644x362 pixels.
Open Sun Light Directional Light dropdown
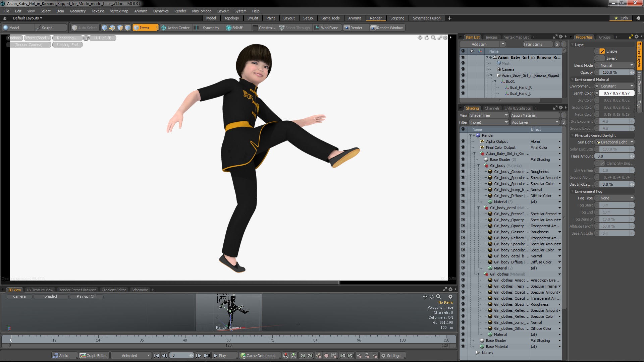coord(614,142)
